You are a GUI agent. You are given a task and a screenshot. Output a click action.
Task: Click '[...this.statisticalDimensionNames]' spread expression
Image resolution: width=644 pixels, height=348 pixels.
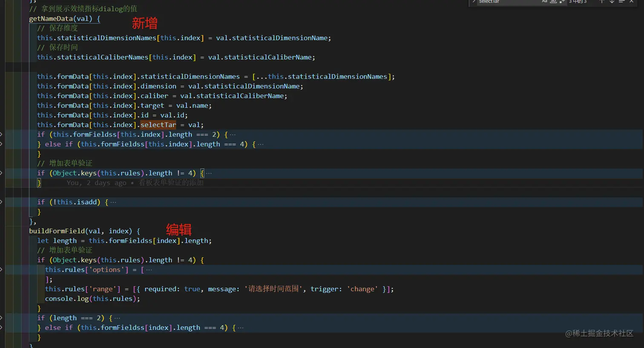[322, 77]
